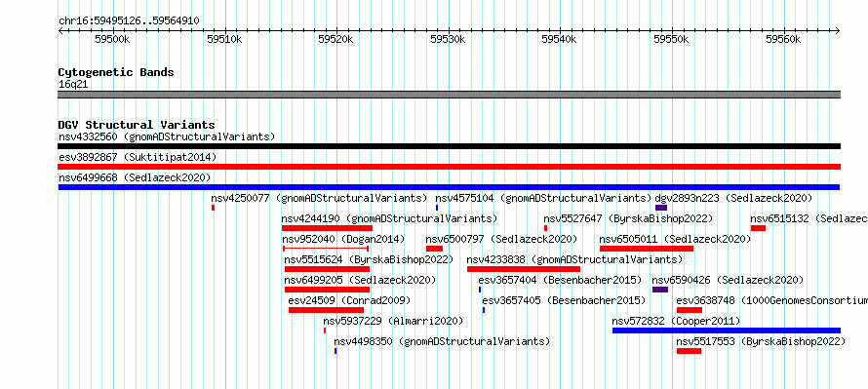
Task: Click the 59560k ruler tick label
Action: coord(783,39)
